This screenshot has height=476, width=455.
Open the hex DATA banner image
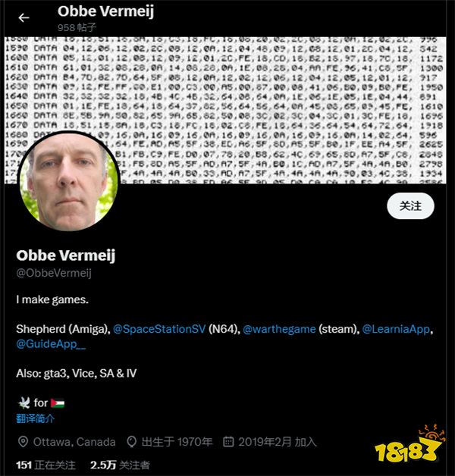coord(225,110)
